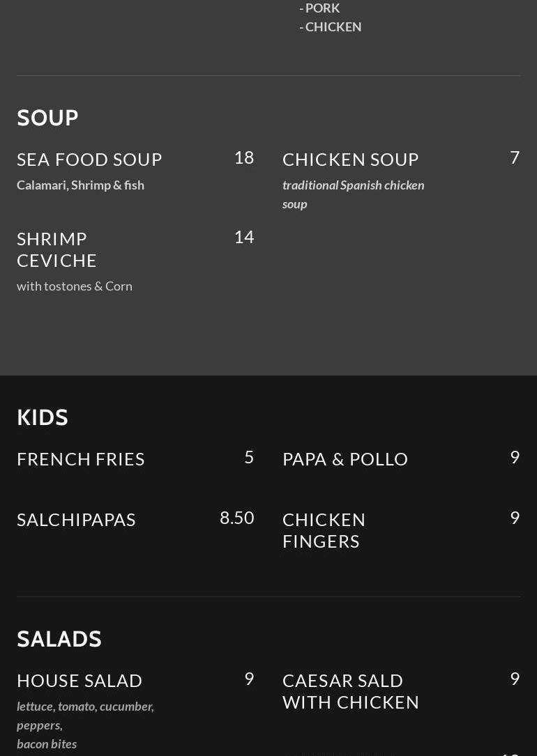The width and height of the screenshot is (537, 756).
Task: Open the SHRIMP CEVICHE menu item
Action: click(x=57, y=249)
